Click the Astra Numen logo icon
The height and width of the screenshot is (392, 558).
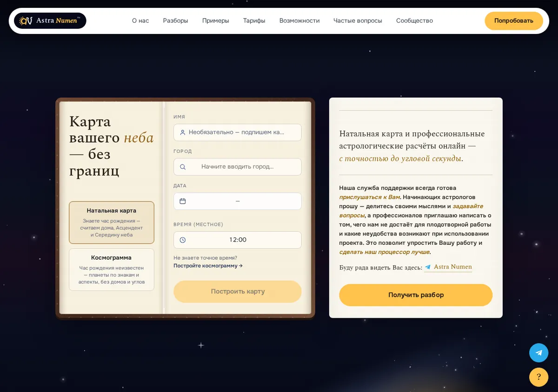click(x=26, y=20)
